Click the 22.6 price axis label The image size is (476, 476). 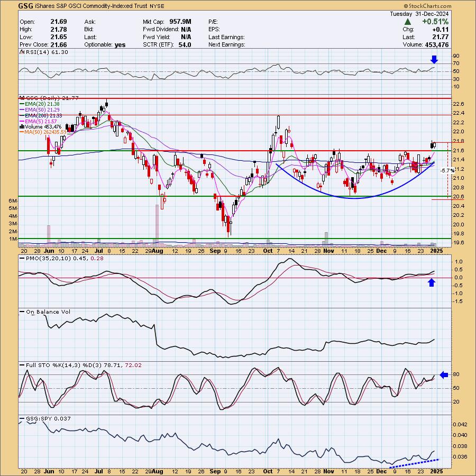pos(458,104)
